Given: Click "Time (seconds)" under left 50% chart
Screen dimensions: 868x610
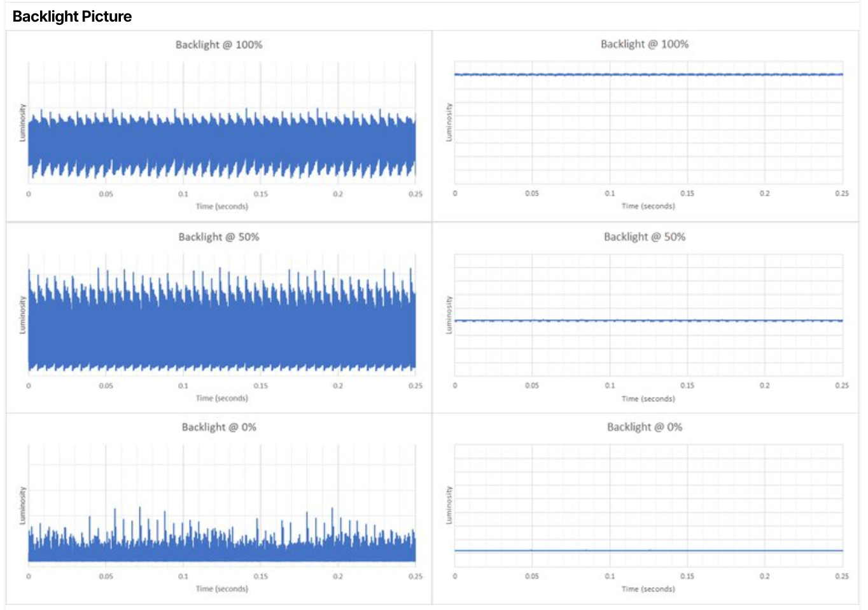Looking at the screenshot, I should click(222, 398).
